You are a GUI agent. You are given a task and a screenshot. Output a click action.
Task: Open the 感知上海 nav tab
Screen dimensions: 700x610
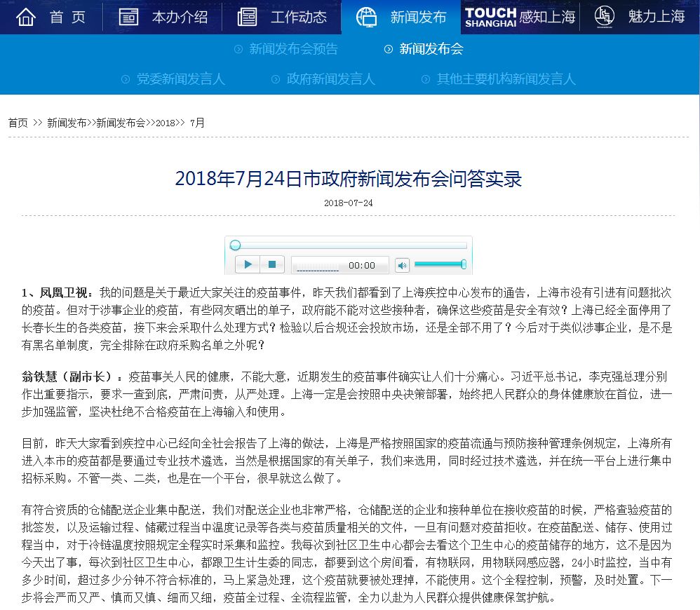520,17
